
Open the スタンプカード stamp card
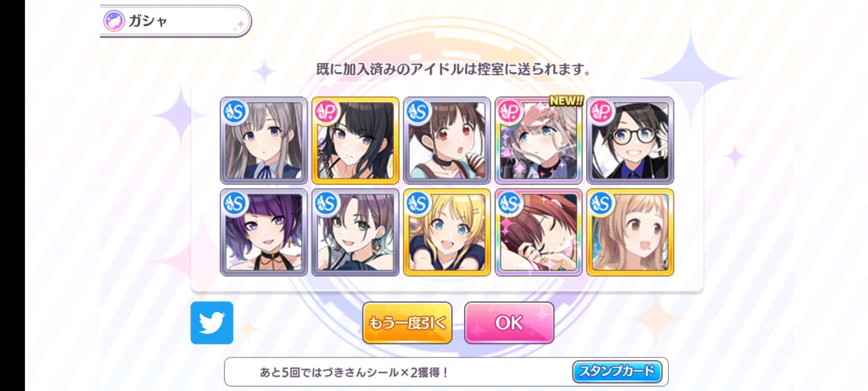617,371
